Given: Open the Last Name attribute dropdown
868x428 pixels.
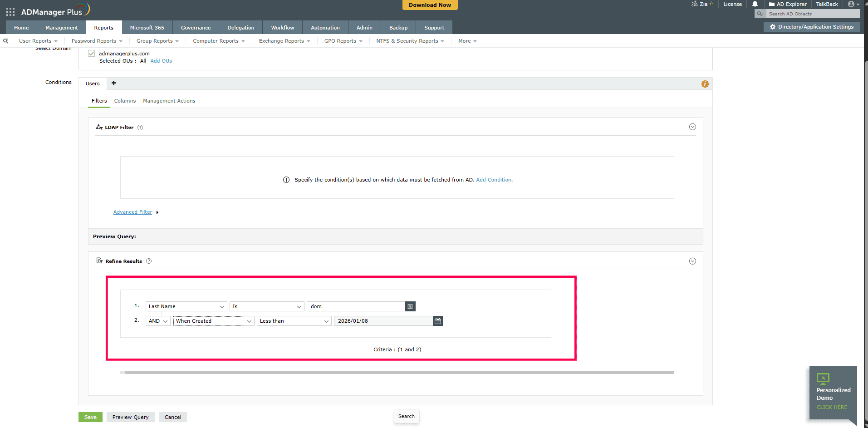Looking at the screenshot, I should 186,306.
